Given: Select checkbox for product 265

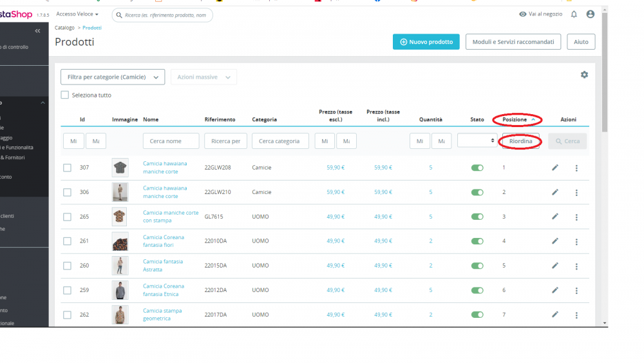Looking at the screenshot, I should (x=68, y=217).
